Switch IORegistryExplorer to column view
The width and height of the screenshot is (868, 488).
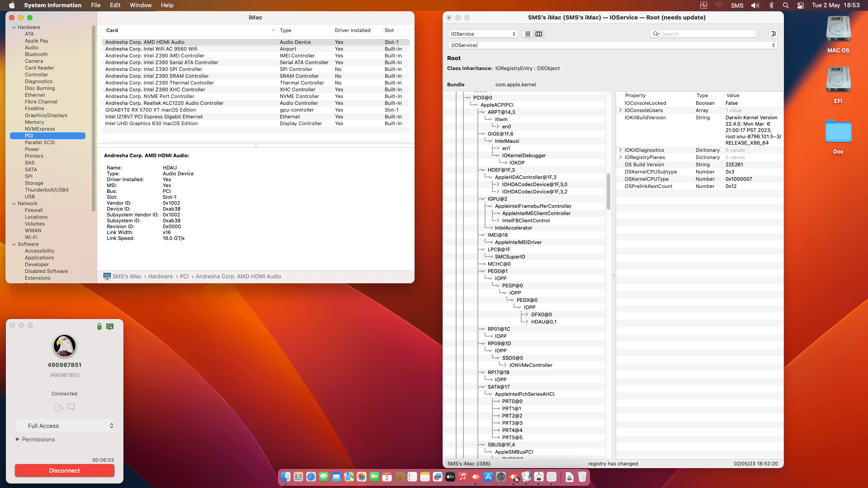tap(539, 34)
